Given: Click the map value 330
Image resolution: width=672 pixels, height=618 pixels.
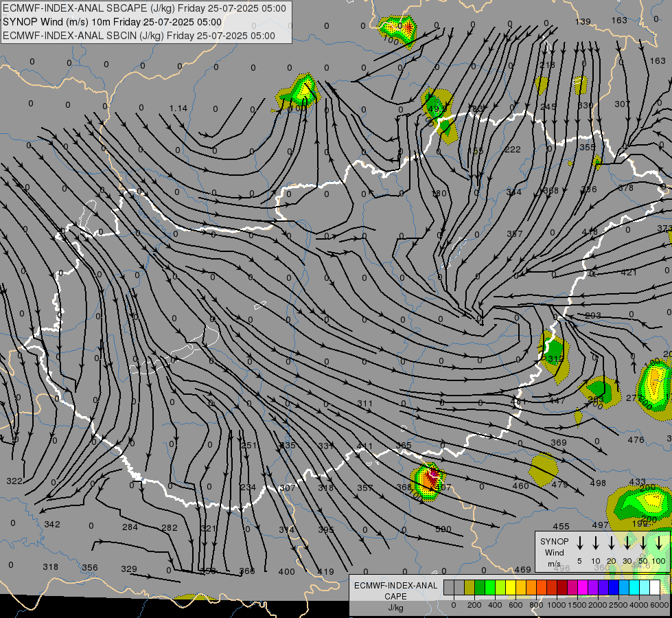Looking at the screenshot, I should pos(586,106).
